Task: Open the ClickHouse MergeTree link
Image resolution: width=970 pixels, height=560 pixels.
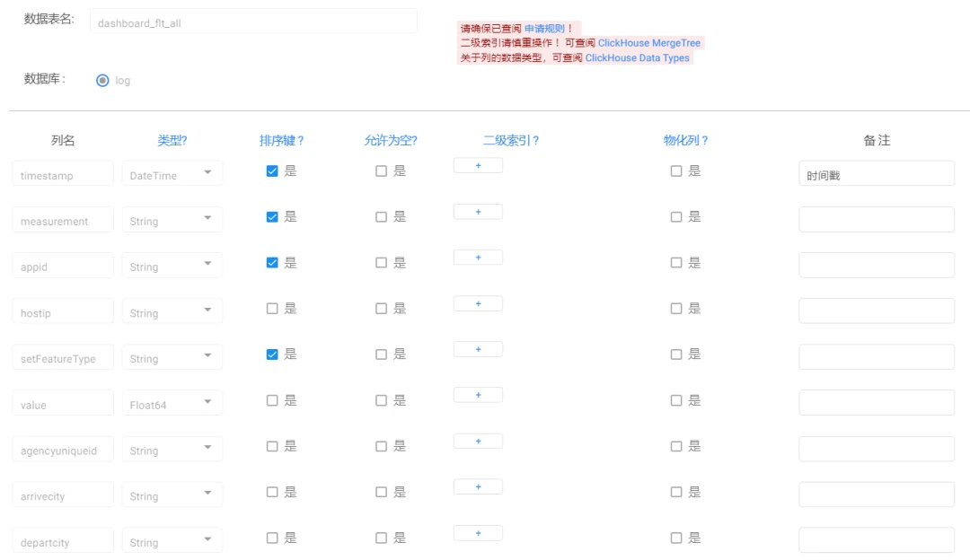Action: coord(649,43)
